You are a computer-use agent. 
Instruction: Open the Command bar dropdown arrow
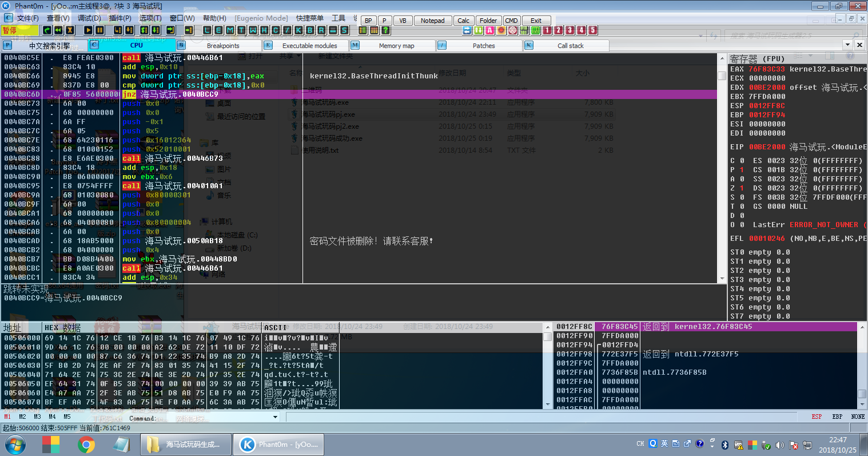275,417
